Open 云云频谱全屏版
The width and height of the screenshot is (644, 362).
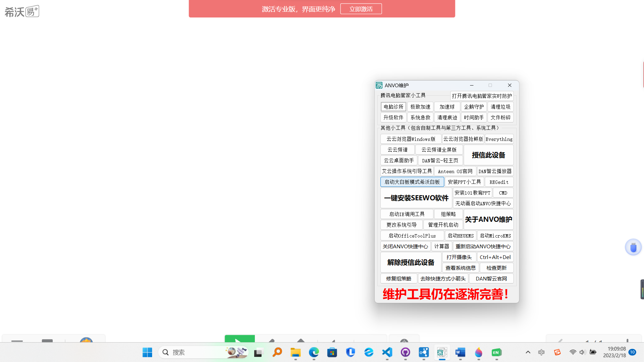(x=439, y=150)
